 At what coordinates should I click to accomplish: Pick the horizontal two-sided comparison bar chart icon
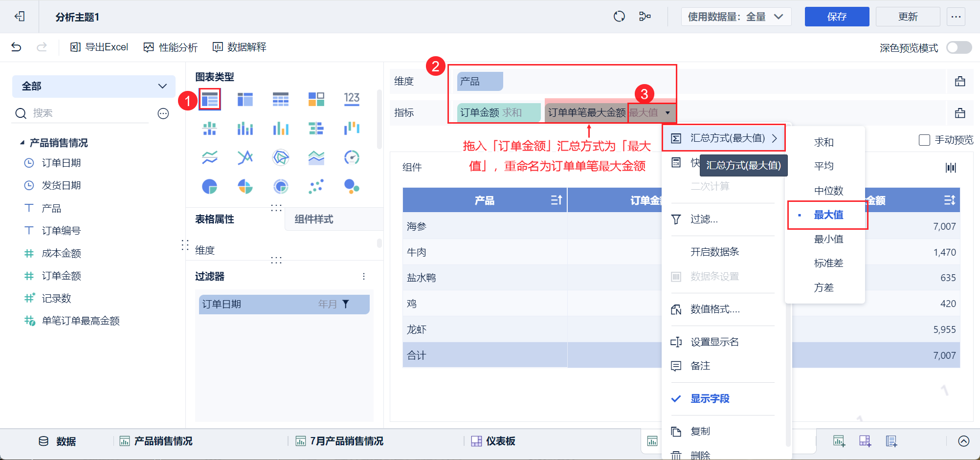pos(316,129)
